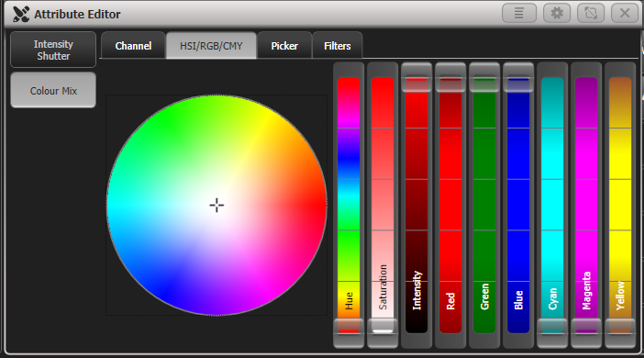The width and height of the screenshot is (644, 358).
Task: Switch to the HSI/RGB/CMY tab
Action: [x=211, y=46]
